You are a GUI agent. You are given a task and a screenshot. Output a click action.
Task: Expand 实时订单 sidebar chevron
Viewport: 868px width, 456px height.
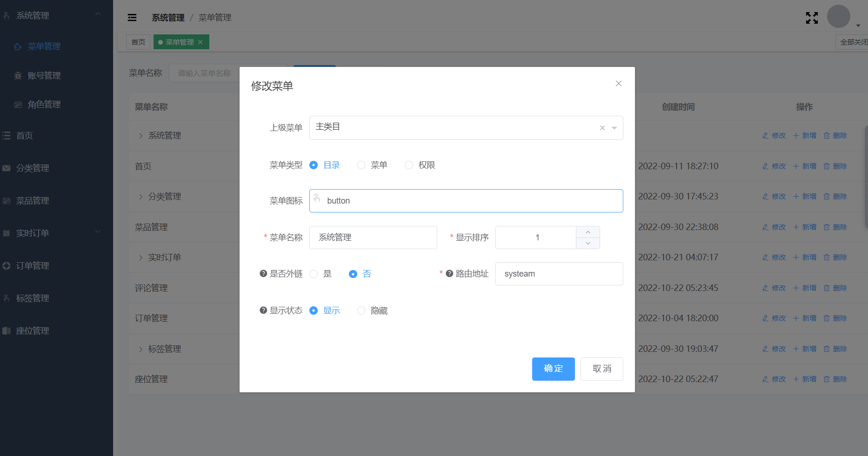(98, 232)
